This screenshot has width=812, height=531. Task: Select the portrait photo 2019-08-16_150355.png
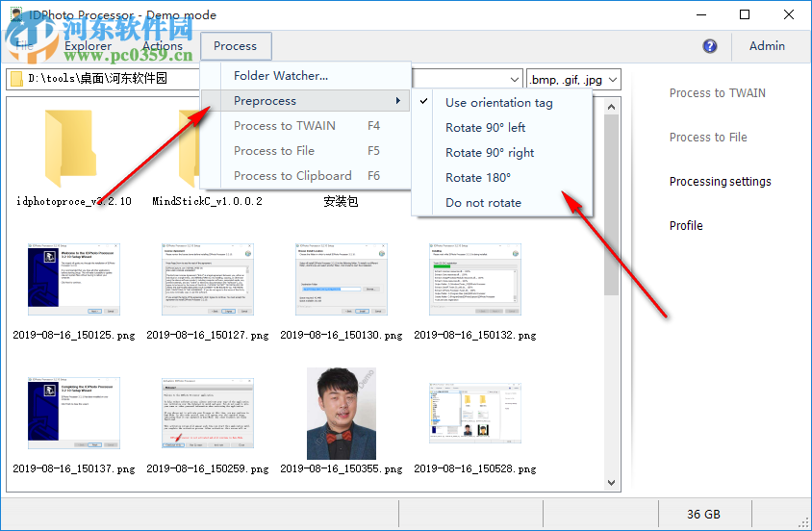(342, 414)
